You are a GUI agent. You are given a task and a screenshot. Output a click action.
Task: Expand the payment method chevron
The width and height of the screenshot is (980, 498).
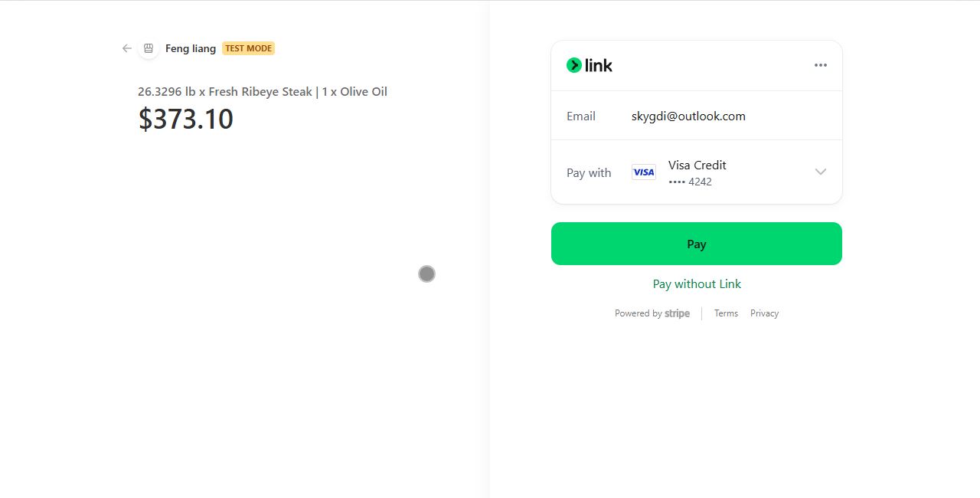pyautogui.click(x=820, y=172)
